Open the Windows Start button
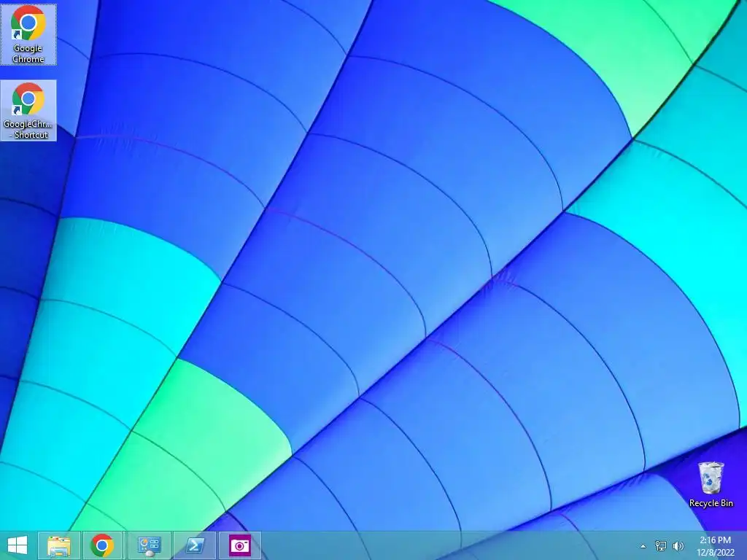 click(x=18, y=545)
